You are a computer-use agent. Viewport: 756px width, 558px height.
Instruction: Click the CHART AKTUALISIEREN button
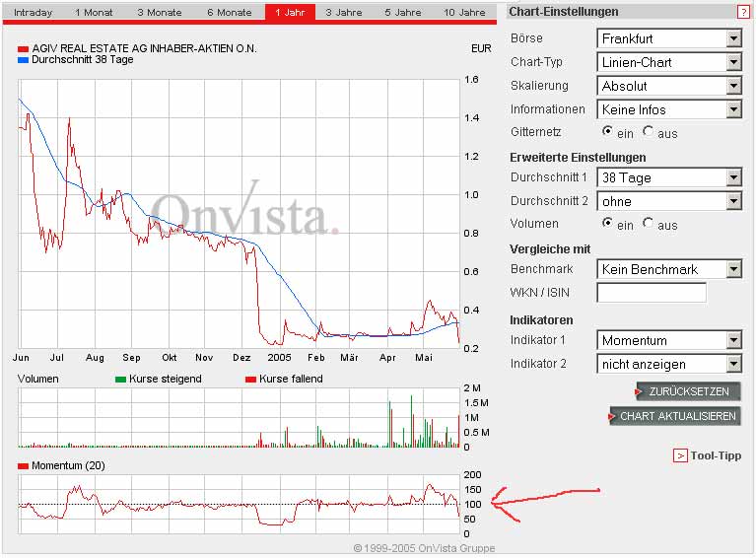point(675,416)
